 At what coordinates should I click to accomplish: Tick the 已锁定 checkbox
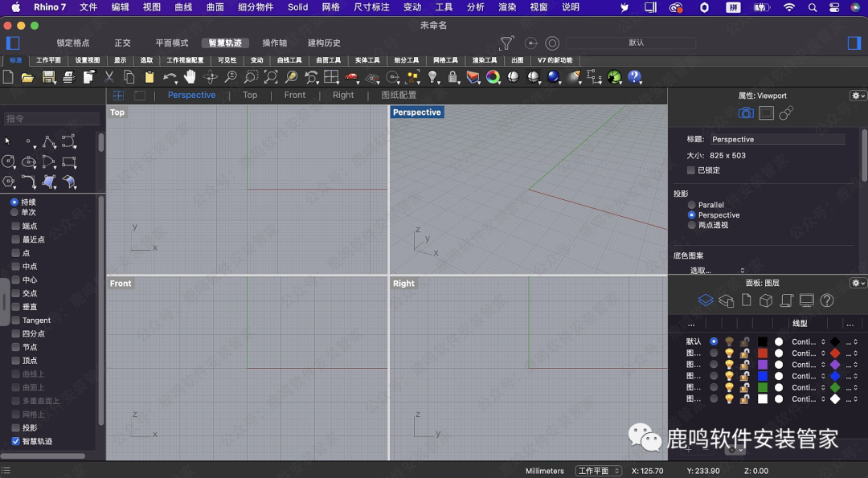[691, 170]
